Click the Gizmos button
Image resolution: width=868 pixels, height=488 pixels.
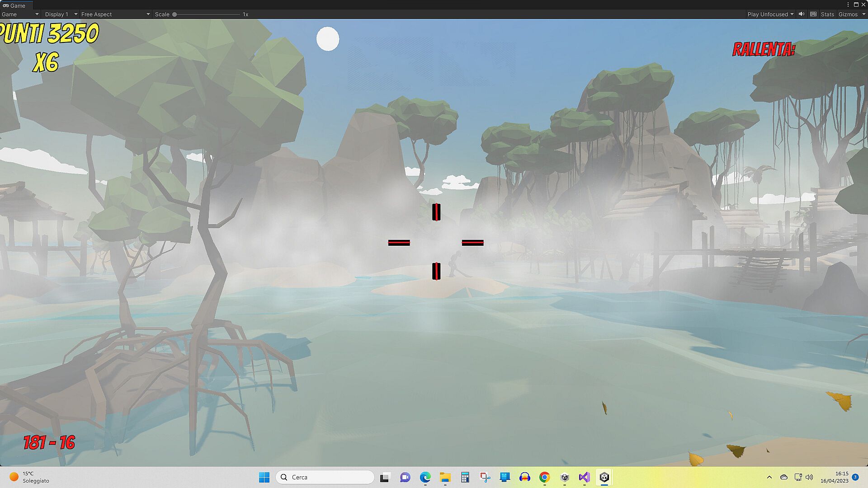pos(848,14)
